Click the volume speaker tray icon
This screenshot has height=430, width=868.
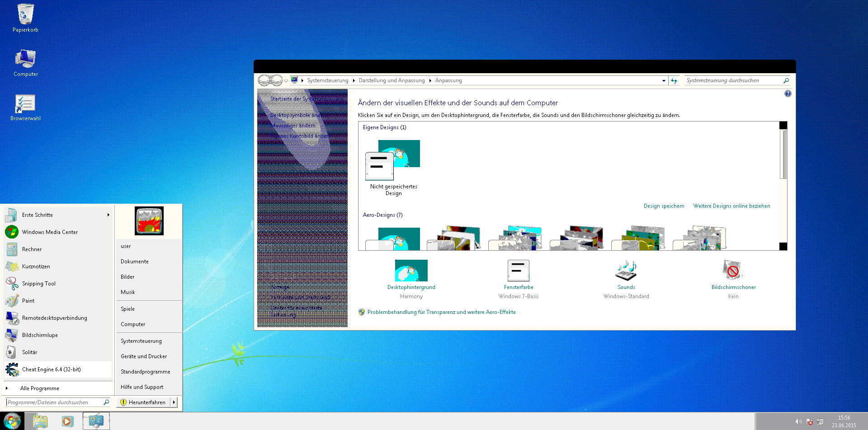coord(798,421)
